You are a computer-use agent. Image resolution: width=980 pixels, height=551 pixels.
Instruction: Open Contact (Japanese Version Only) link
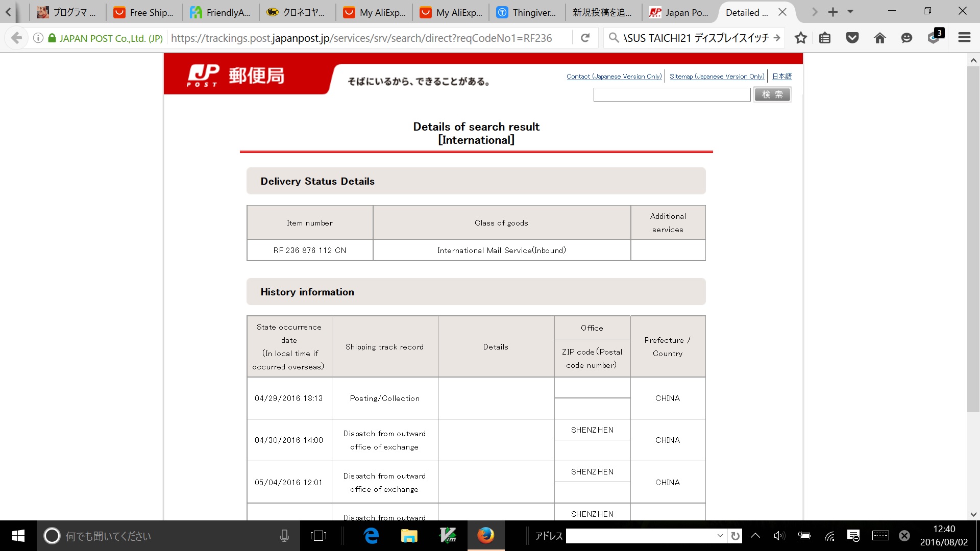(614, 77)
